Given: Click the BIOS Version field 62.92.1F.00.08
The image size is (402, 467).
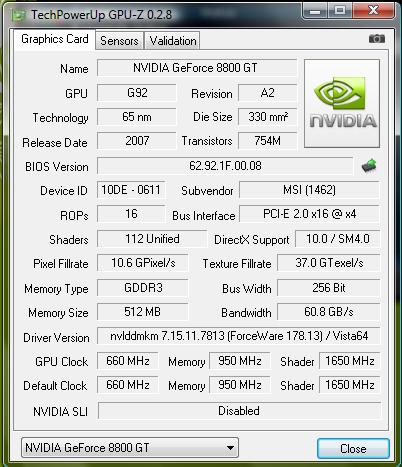Looking at the screenshot, I should [x=225, y=166].
